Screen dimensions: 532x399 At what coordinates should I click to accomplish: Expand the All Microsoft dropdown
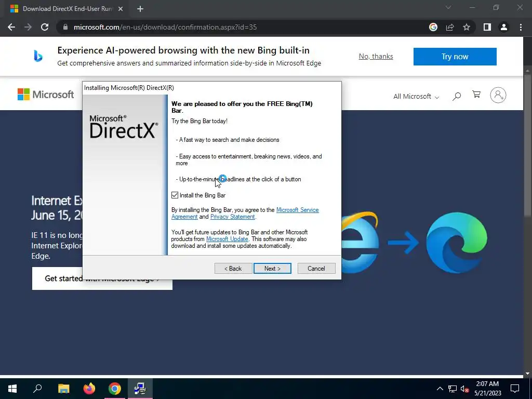coord(416,96)
